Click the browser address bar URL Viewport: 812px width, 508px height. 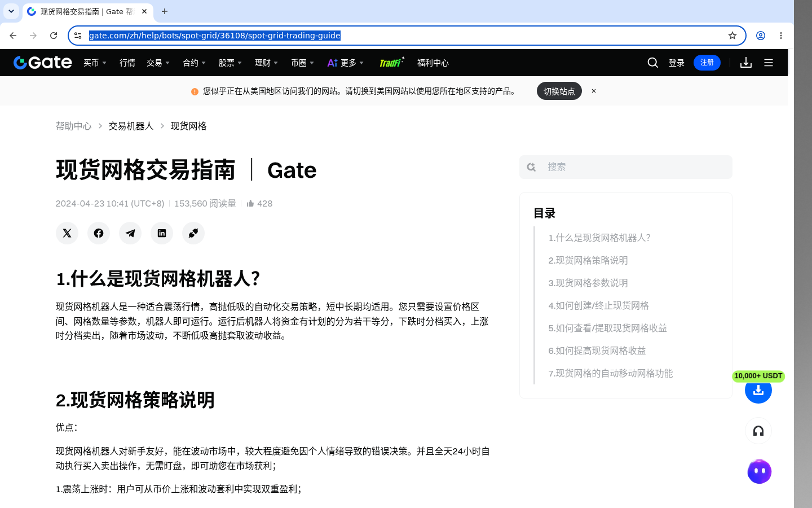(215, 36)
